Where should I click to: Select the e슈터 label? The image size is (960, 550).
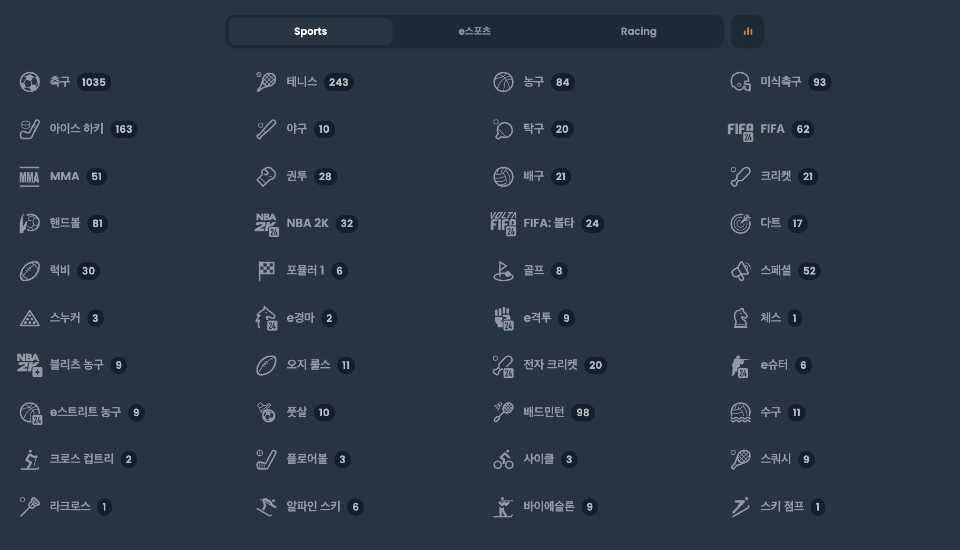(774, 365)
